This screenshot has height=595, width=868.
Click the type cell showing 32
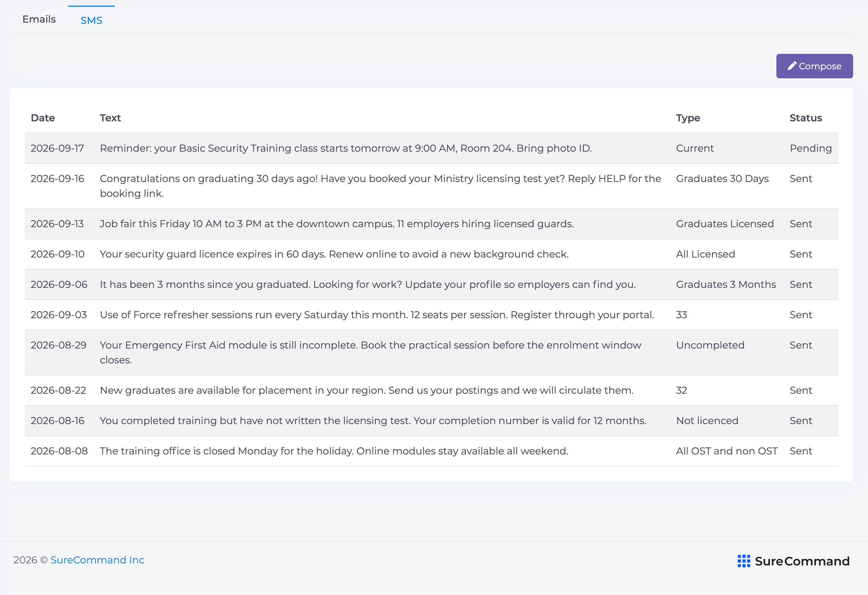[x=681, y=390]
